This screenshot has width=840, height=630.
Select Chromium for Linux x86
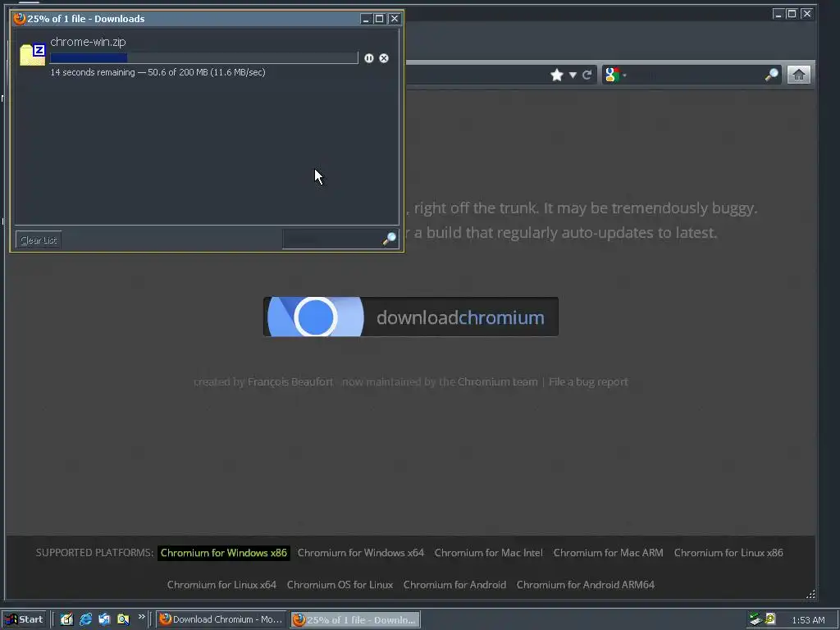[x=728, y=553]
